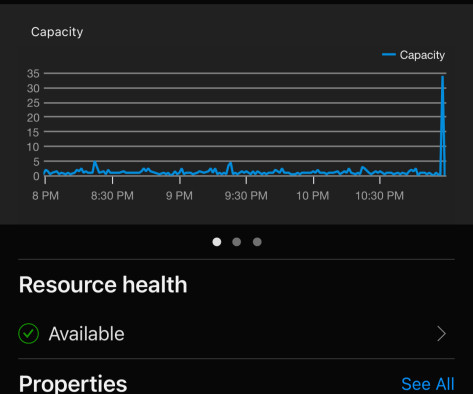
Task: Select the Available health status row
Action: (x=236, y=334)
